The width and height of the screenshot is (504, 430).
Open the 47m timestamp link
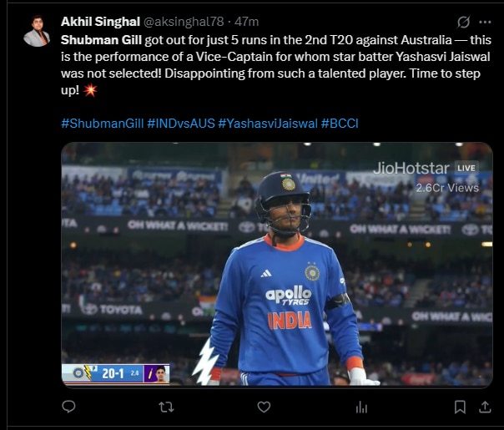tap(246, 22)
